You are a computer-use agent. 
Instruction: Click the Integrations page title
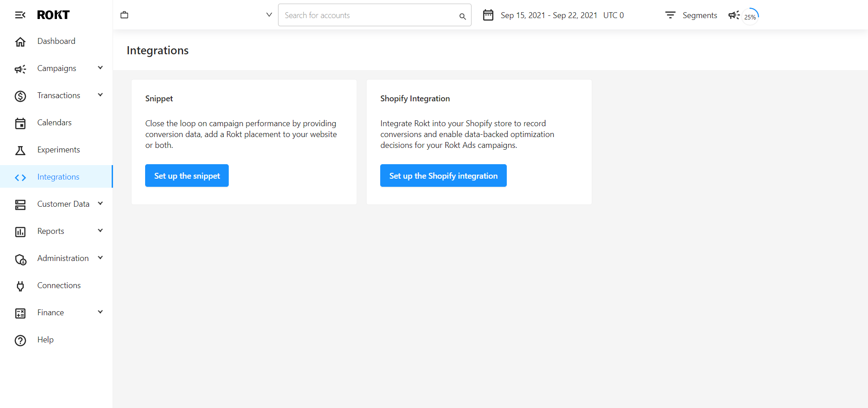pyautogui.click(x=158, y=50)
